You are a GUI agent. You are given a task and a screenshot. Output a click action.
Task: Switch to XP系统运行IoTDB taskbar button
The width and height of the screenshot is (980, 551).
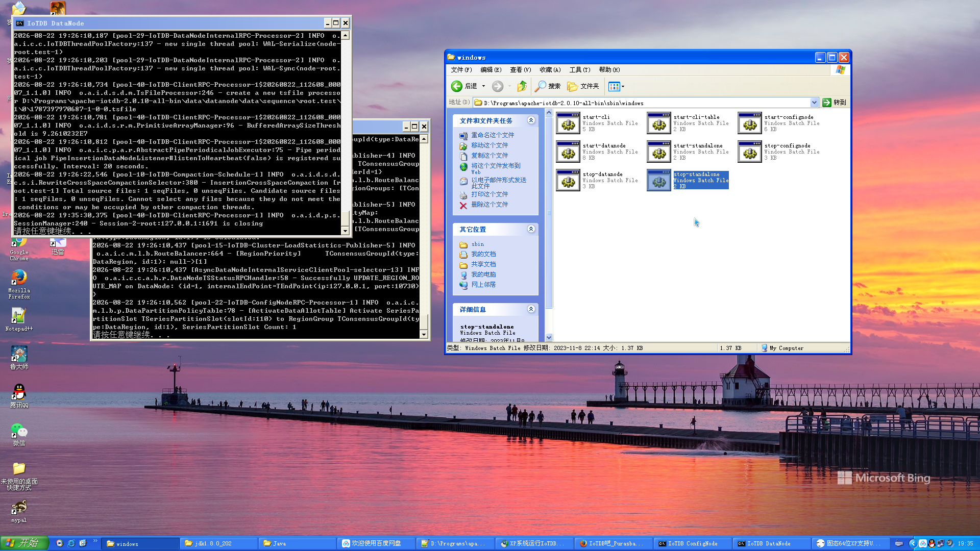tap(534, 543)
